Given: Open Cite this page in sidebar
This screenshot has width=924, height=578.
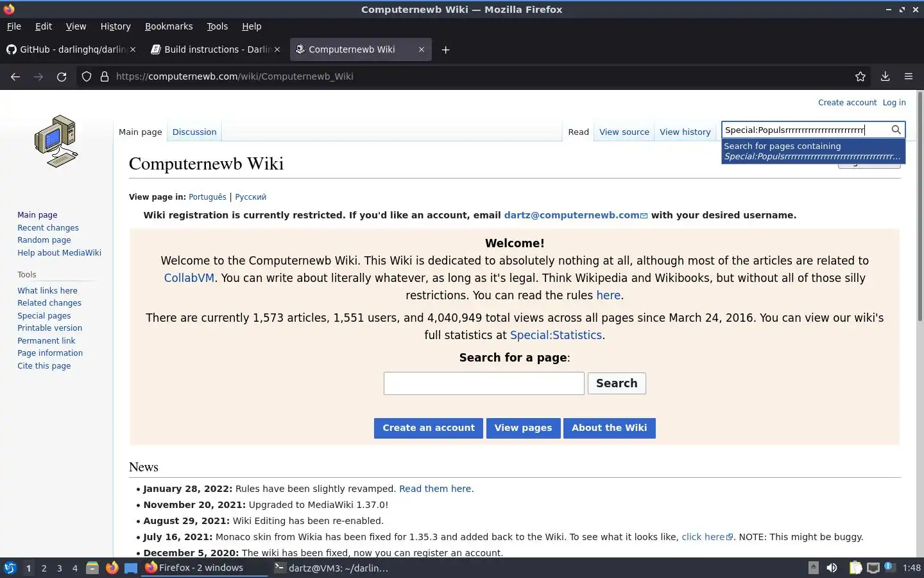Looking at the screenshot, I should point(44,365).
